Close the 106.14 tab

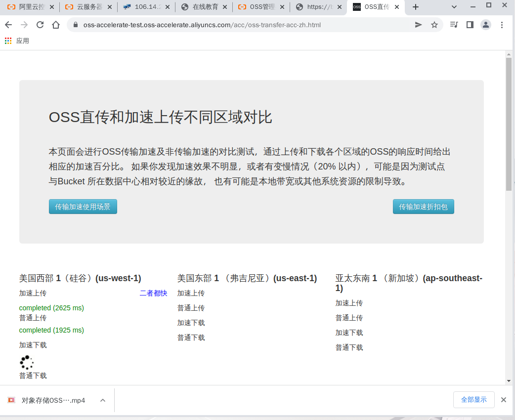tap(168, 7)
